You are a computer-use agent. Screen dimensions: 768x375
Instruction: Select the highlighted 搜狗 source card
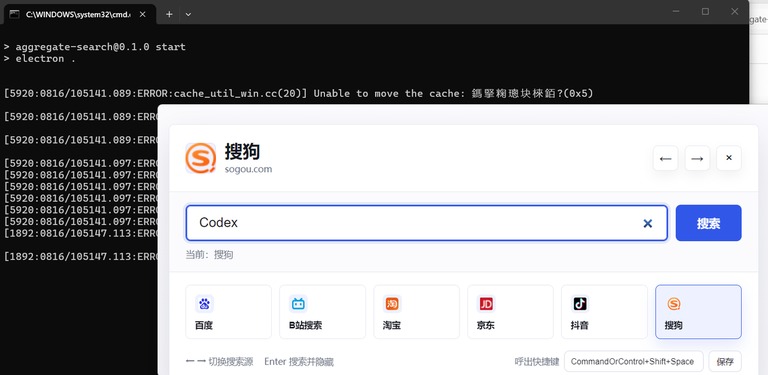click(698, 312)
